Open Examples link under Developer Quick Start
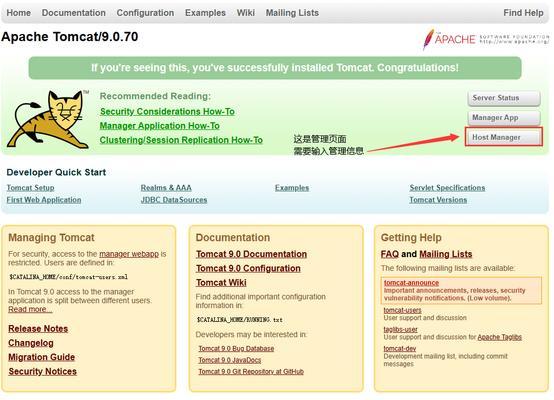 point(292,188)
